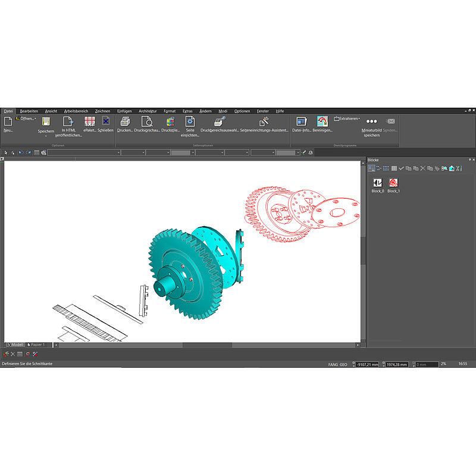Click the Z coordinate field 0 mm
The width and height of the screenshot is (476, 476).
427,365
